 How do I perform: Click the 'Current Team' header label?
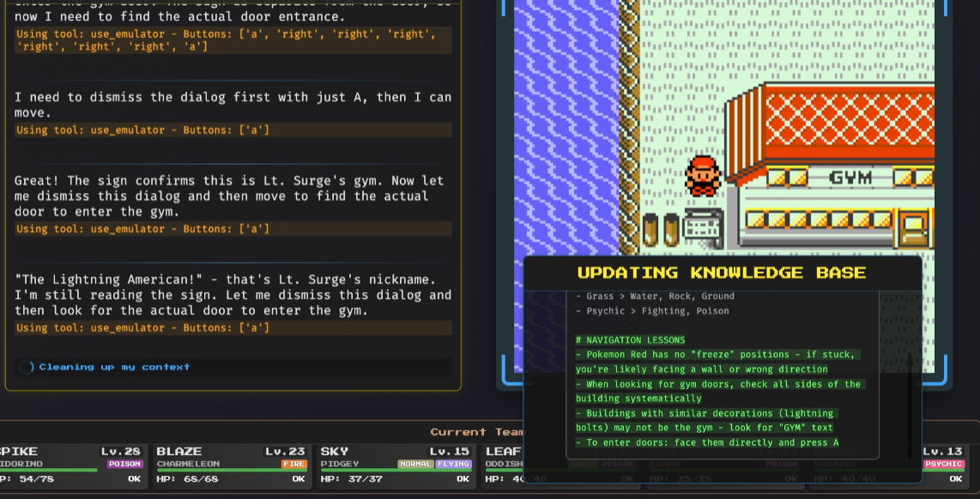pyautogui.click(x=476, y=432)
